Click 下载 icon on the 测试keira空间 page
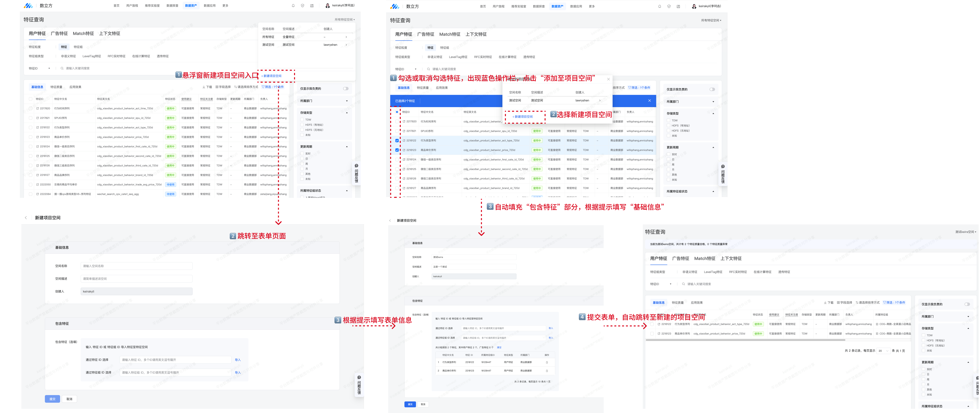This screenshot has height=413, width=980. [825, 303]
